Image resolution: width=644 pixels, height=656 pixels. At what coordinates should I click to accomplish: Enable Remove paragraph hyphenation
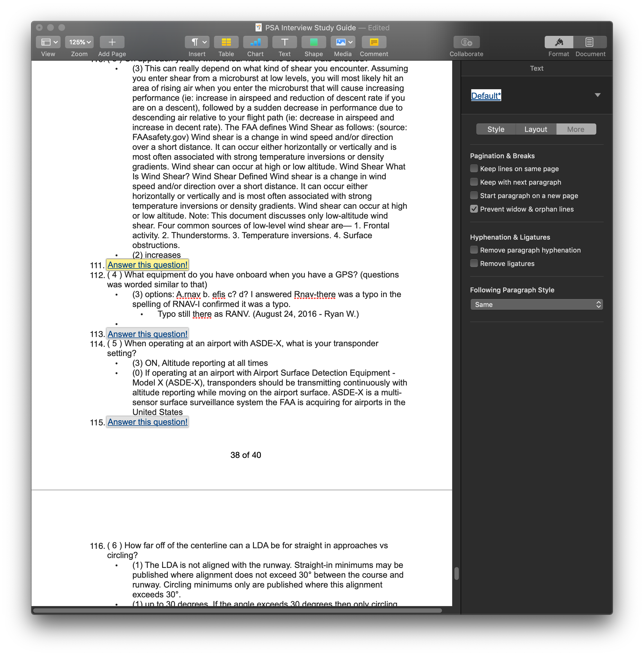[x=474, y=250]
